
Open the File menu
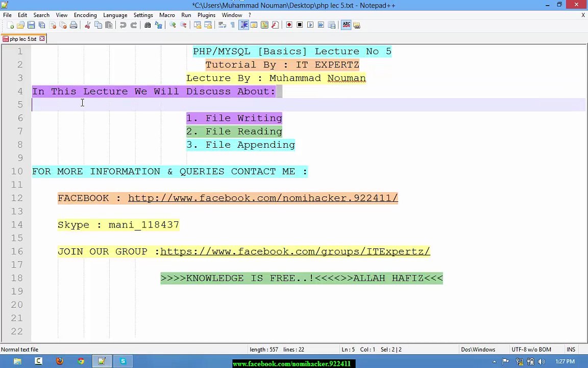click(x=7, y=15)
